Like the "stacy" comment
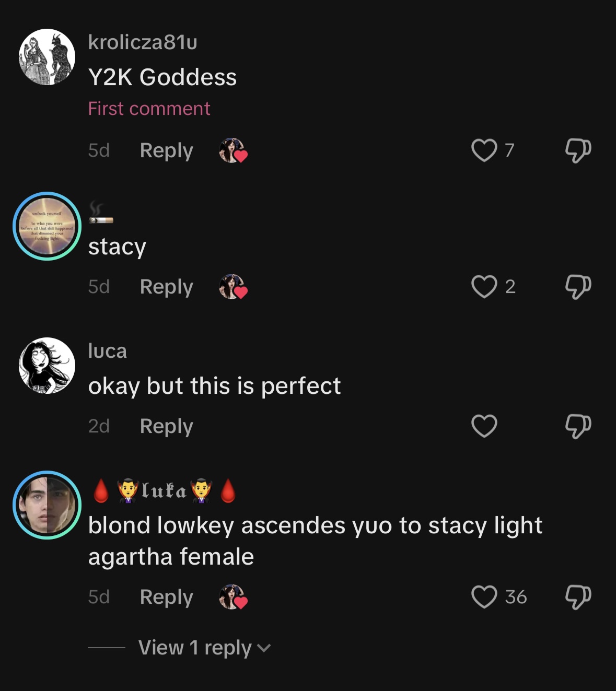This screenshot has width=616, height=691. (484, 287)
